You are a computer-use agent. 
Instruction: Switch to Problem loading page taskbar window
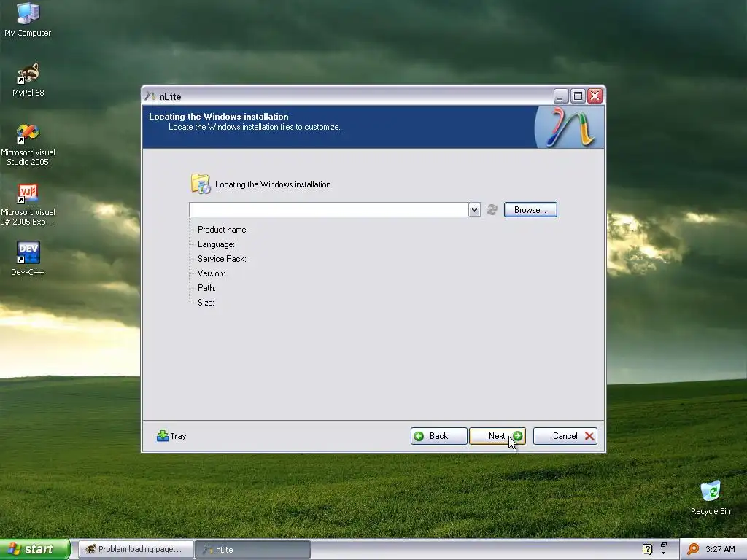(136, 549)
